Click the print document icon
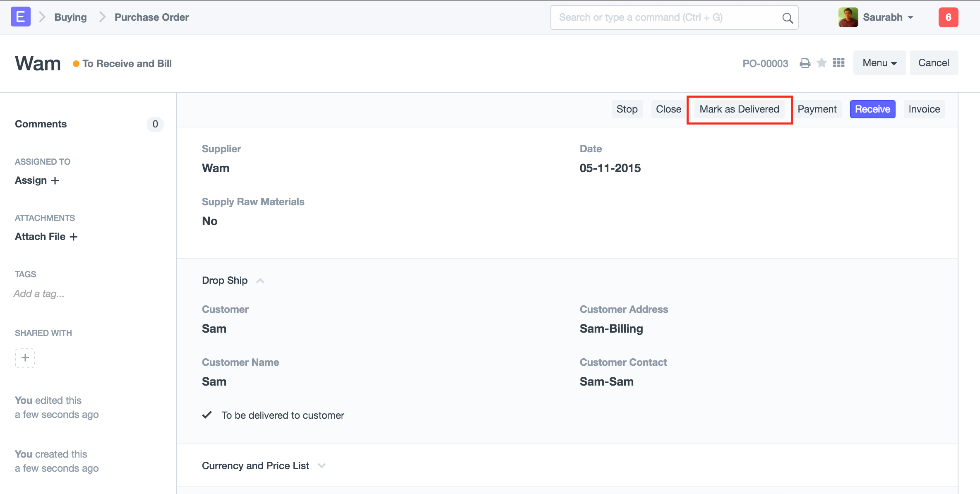Viewport: 980px width, 494px height. (x=805, y=63)
